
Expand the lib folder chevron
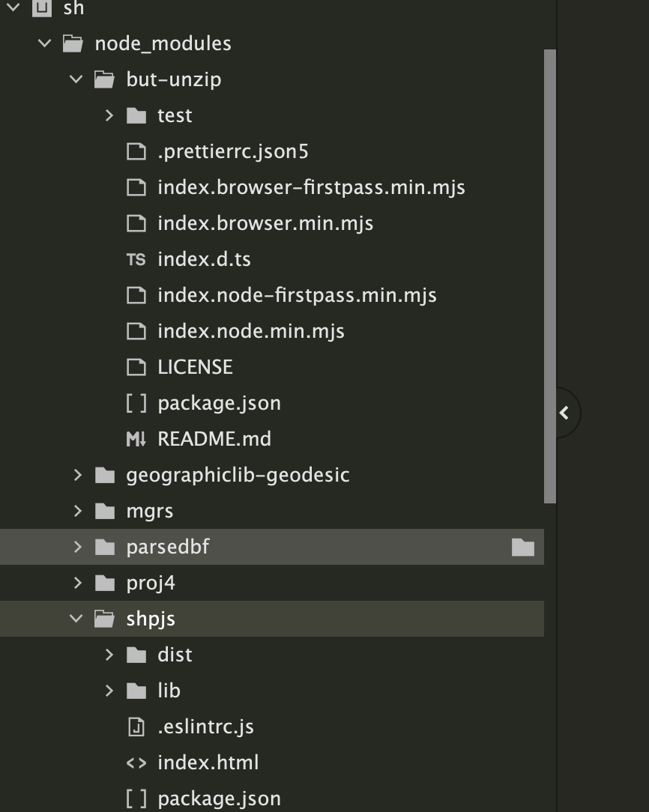click(109, 691)
